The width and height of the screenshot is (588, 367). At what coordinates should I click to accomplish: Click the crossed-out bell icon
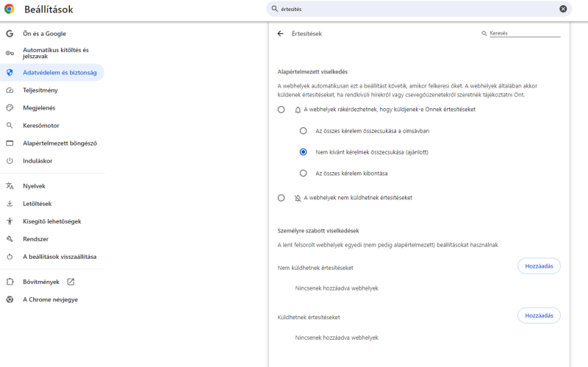click(298, 198)
